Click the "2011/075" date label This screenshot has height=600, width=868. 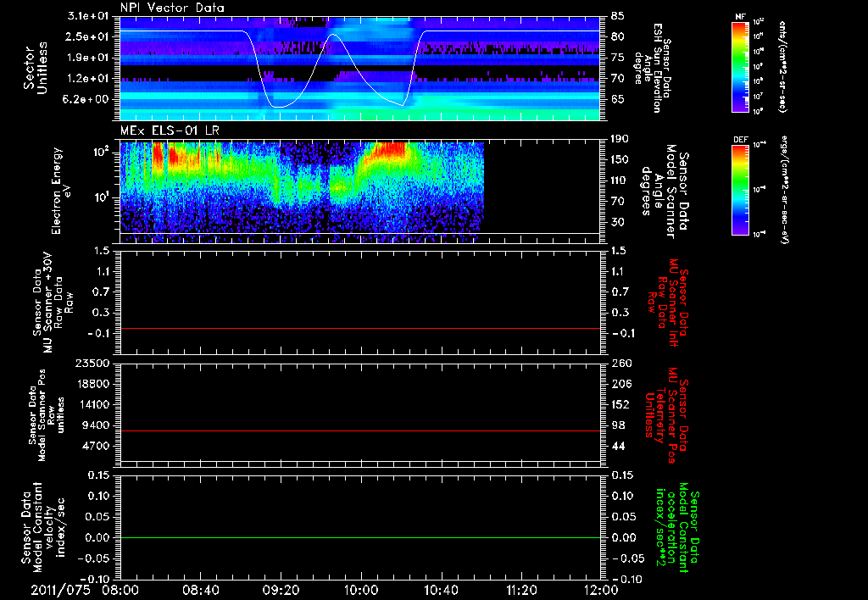60,590
